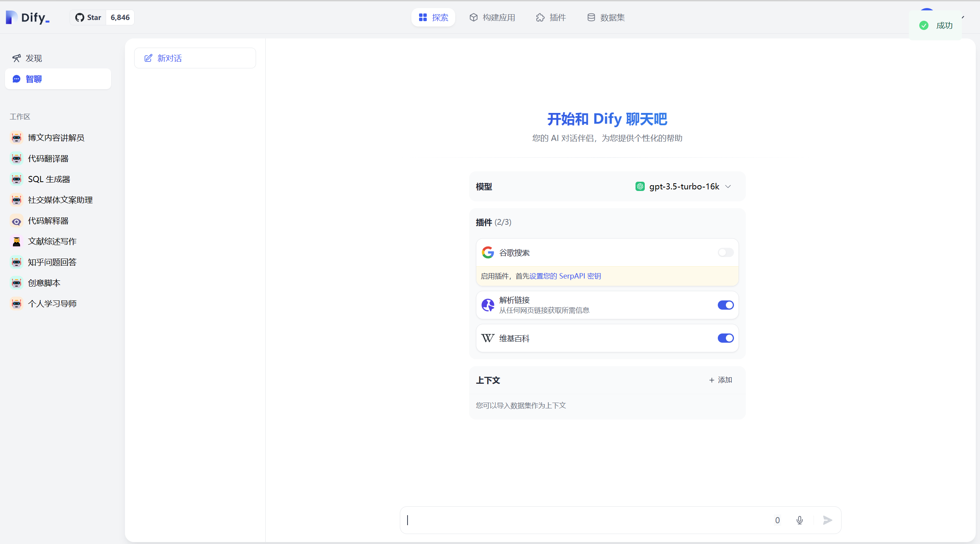
Task: Click the chat bubble icon beside 智聊
Action: pos(16,79)
